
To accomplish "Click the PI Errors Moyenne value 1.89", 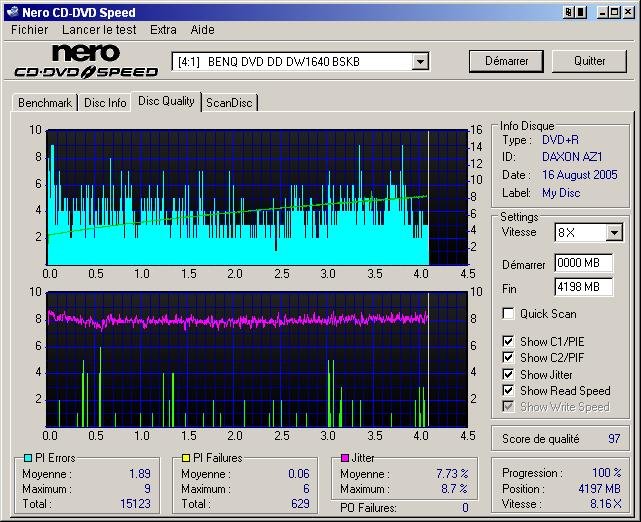I will click(140, 473).
